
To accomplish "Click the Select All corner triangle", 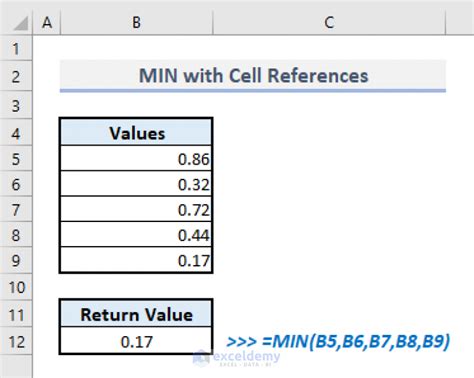I will (x=21, y=23).
